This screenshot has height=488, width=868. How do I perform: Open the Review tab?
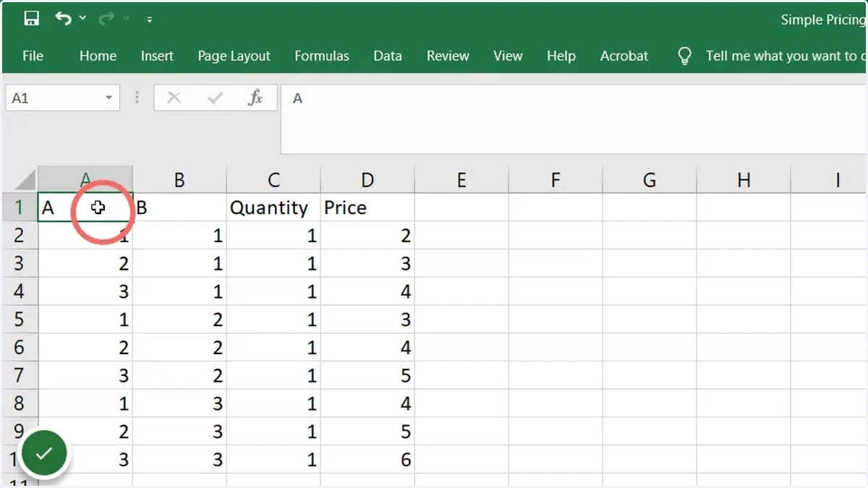[448, 56]
